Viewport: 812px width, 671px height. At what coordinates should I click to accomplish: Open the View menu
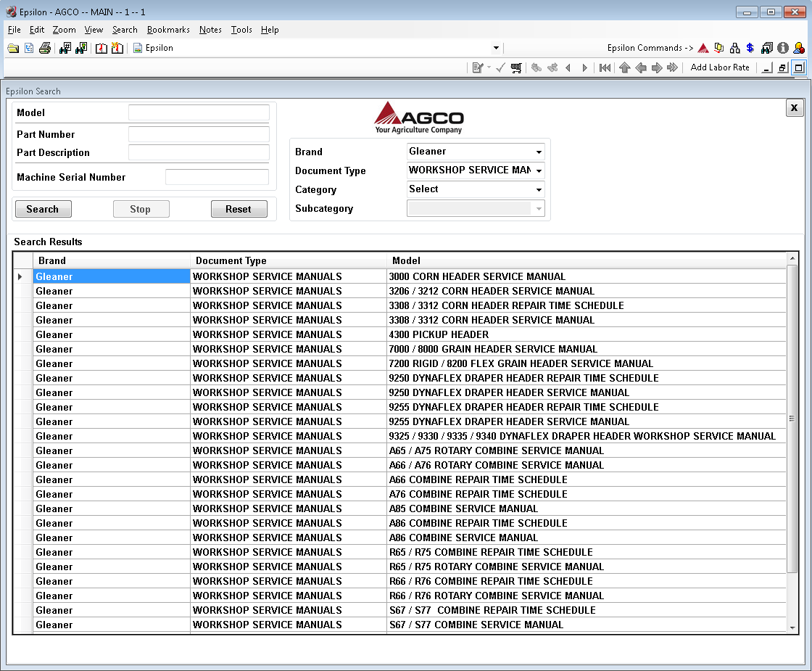tap(94, 30)
